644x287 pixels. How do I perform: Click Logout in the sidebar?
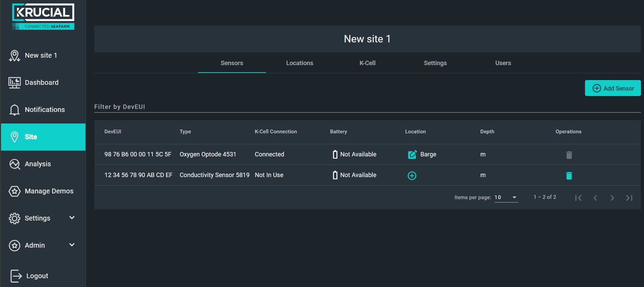tap(43, 276)
